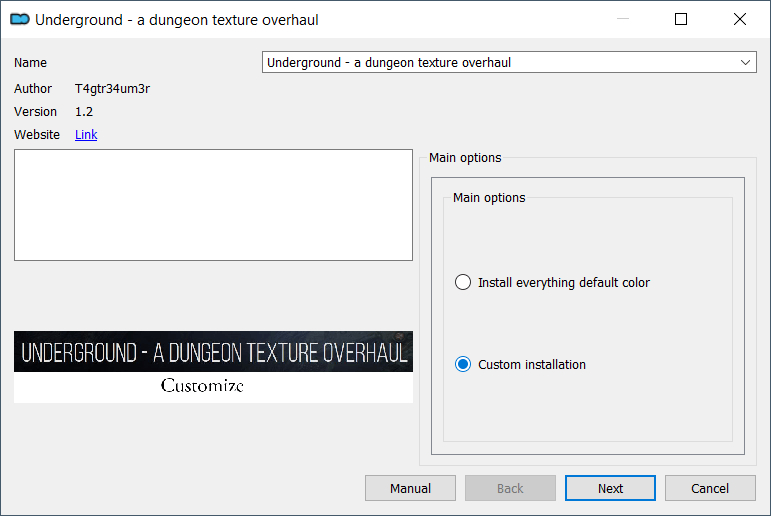
Task: Click the version value 1.2
Action: tap(84, 112)
